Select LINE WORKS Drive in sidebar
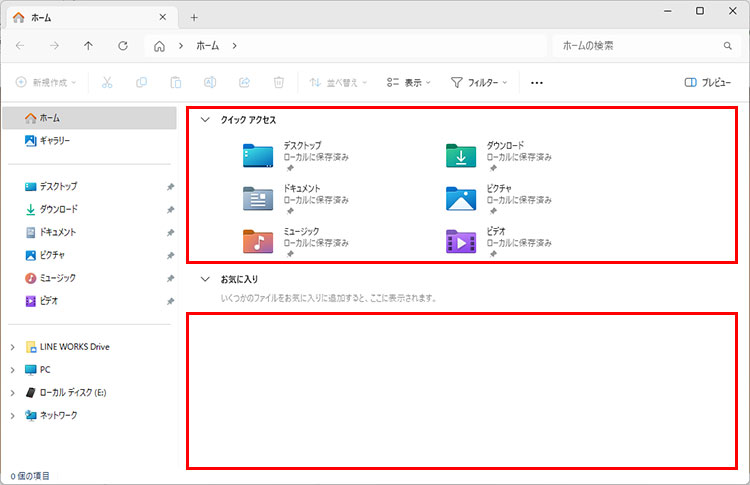 click(x=74, y=347)
